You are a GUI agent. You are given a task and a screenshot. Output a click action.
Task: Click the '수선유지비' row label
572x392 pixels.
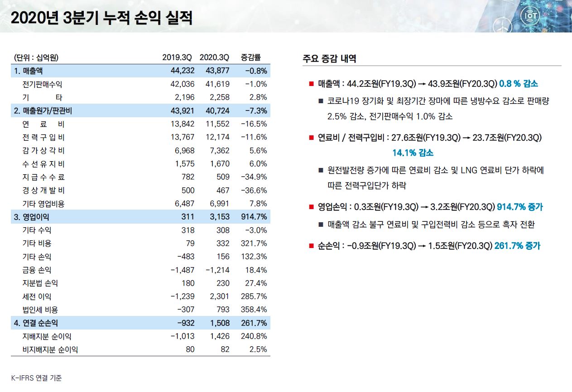pyautogui.click(x=43, y=164)
